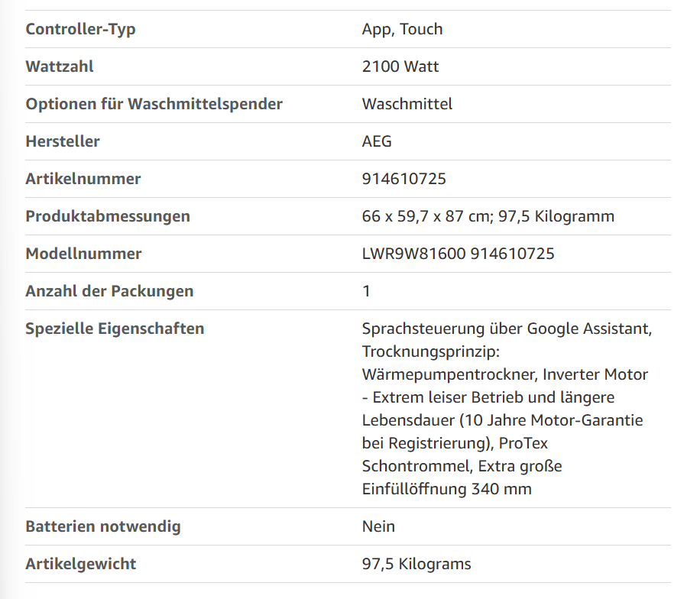700x599 pixels.
Task: Select the Waschmittel value text
Action: click(x=407, y=104)
